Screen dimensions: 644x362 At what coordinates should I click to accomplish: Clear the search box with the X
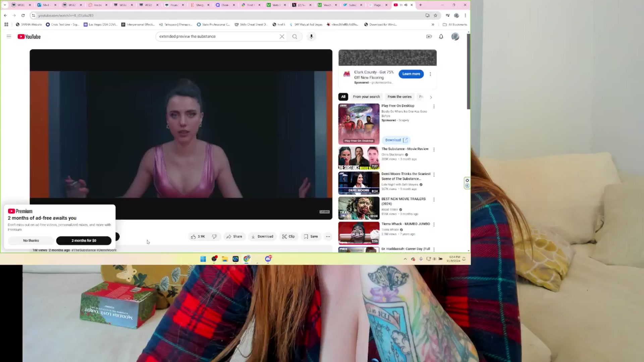point(282,37)
